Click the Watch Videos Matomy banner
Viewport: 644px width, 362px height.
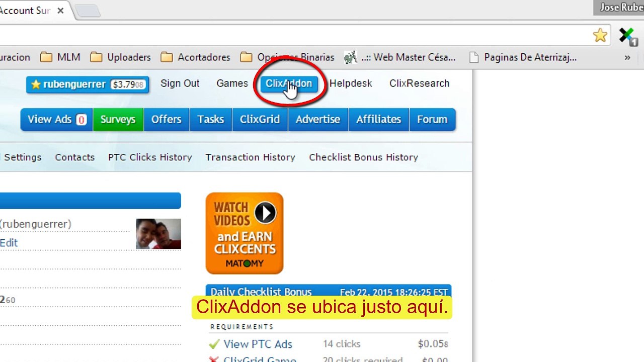coord(245,233)
